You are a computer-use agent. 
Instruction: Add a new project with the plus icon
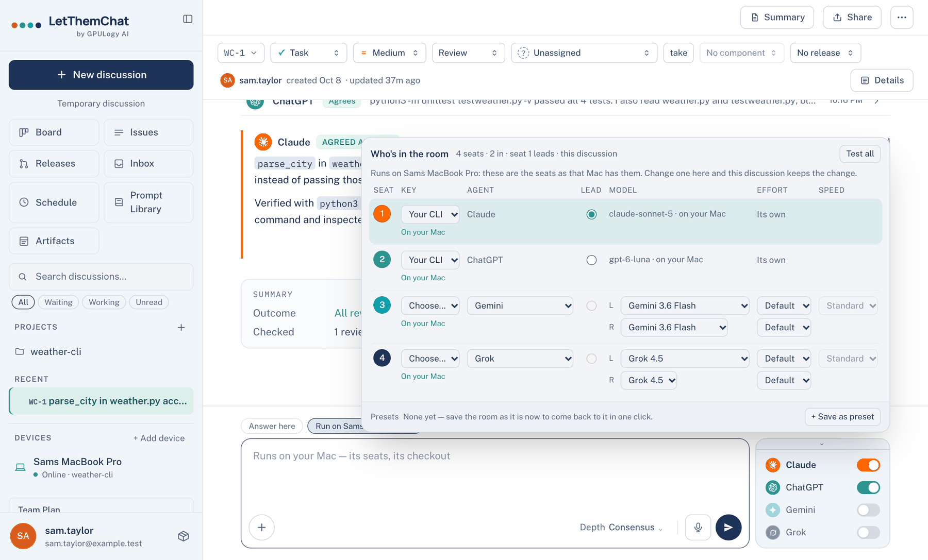[x=181, y=327]
